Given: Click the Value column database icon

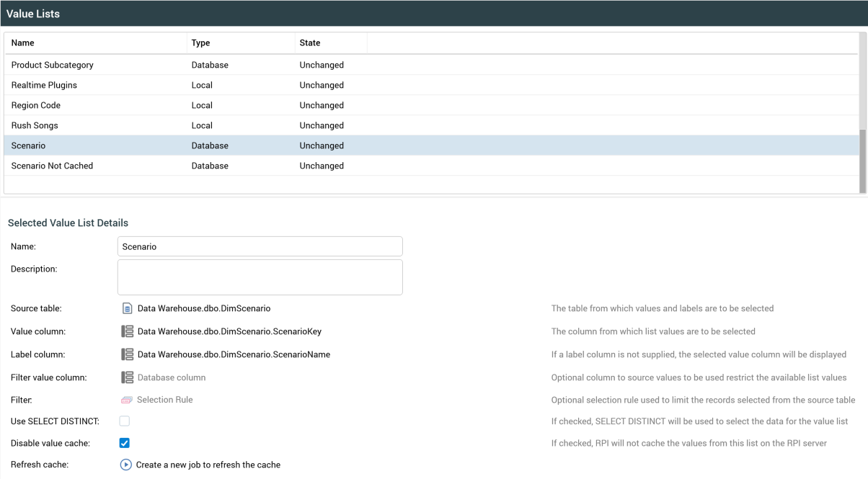Looking at the screenshot, I should 127,331.
